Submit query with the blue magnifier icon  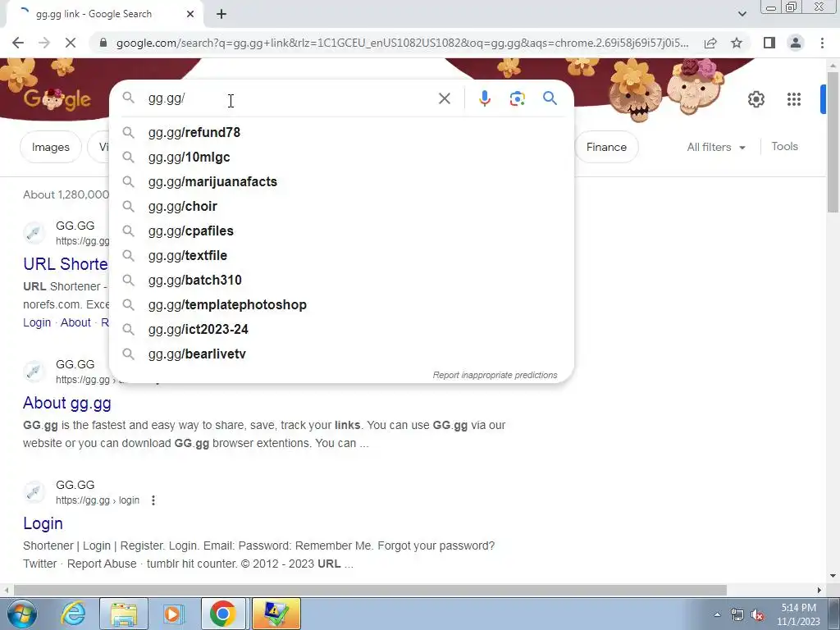(x=550, y=98)
